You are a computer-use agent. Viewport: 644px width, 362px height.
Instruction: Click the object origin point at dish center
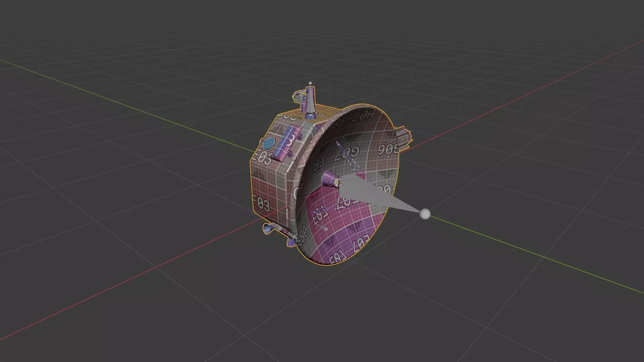(x=338, y=182)
